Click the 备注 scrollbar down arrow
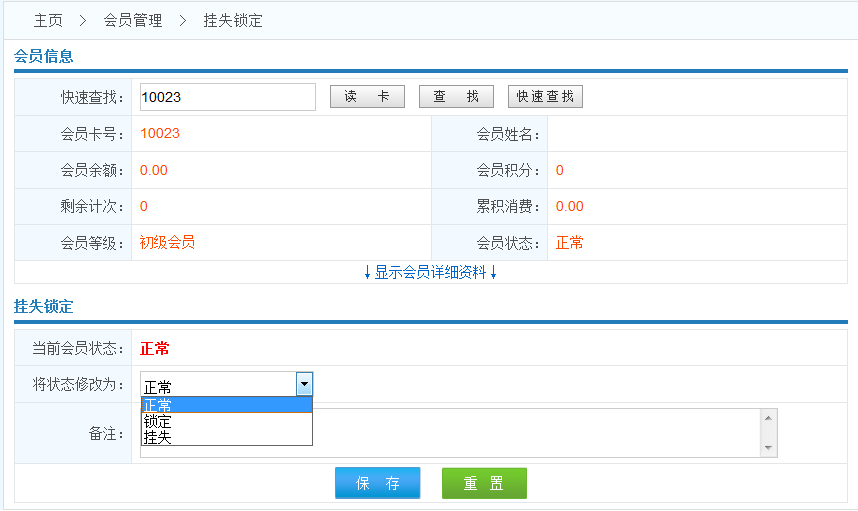The height and width of the screenshot is (511, 858). point(768,448)
